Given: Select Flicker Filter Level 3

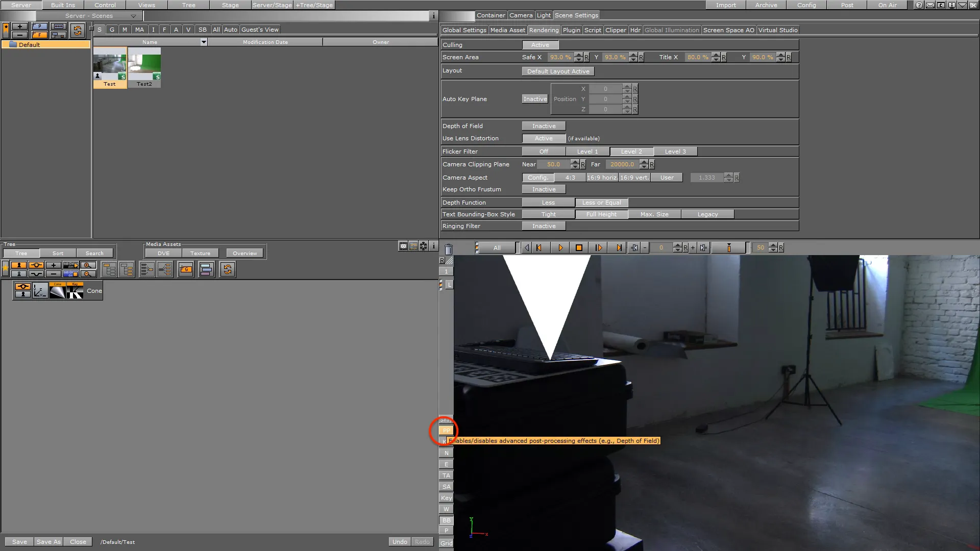Looking at the screenshot, I should click(675, 152).
